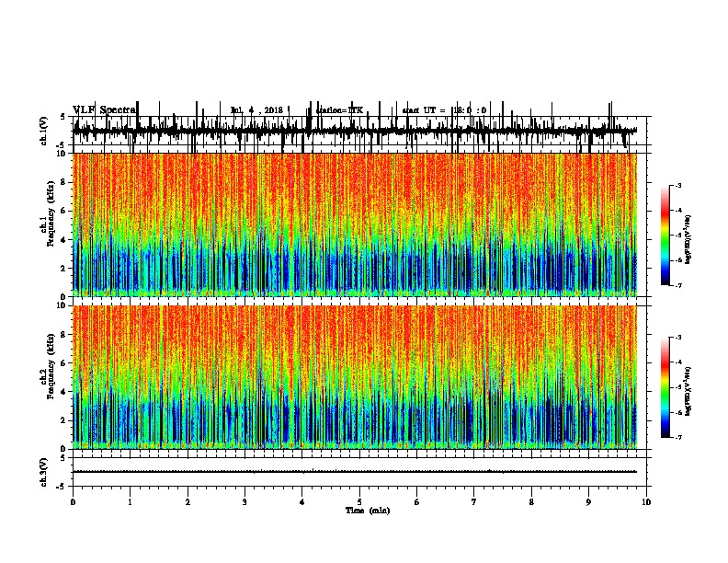This screenshot has width=728, height=563.
Task: Click the '-4' tick on ch.2 color bar
Action: (678, 362)
